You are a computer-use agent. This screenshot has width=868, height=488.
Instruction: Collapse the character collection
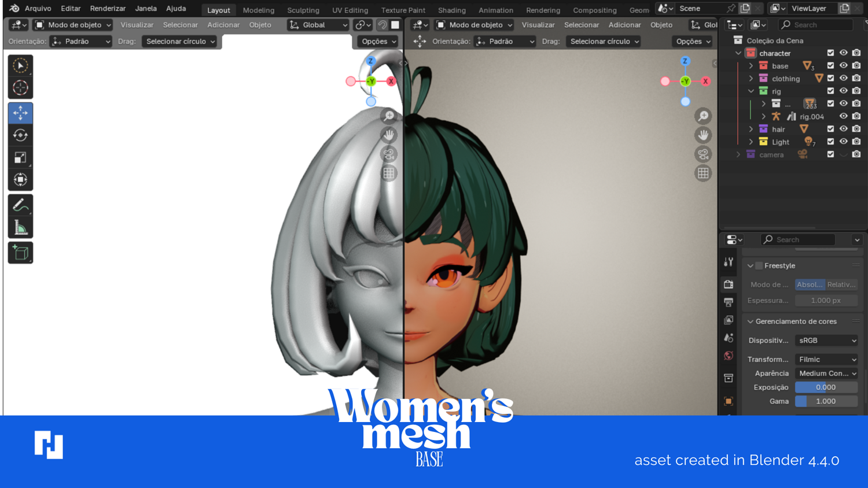(x=738, y=53)
